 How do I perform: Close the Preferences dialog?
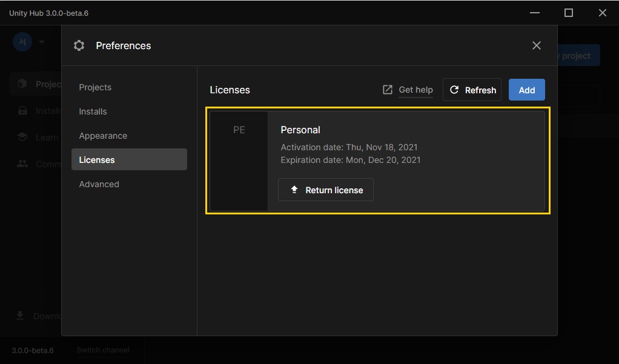click(537, 45)
